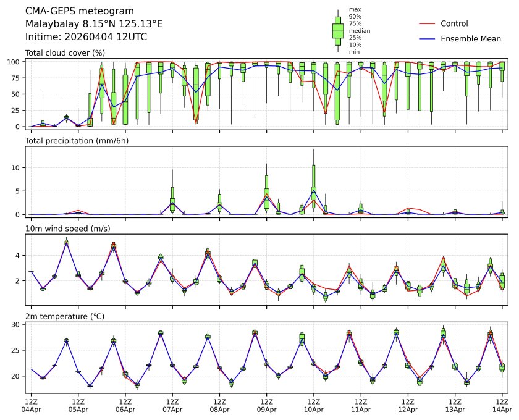This screenshot has width=519, height=420.
Task: Click the 12Z 14Apr time axis label
Action: pyautogui.click(x=501, y=405)
